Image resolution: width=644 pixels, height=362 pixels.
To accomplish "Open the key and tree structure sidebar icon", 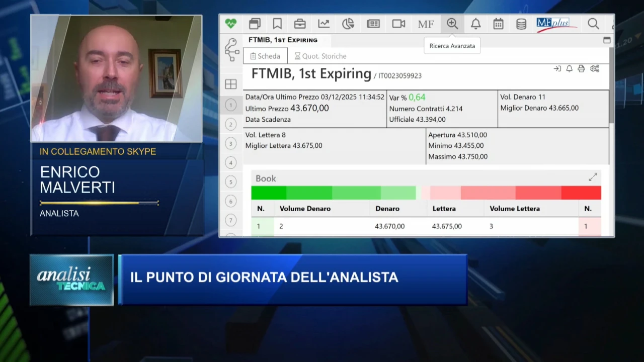I will click(231, 50).
